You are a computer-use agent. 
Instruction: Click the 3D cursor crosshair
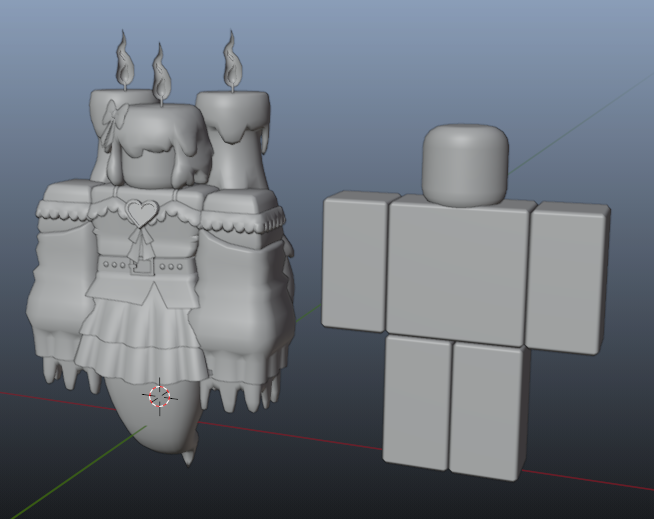point(160,396)
